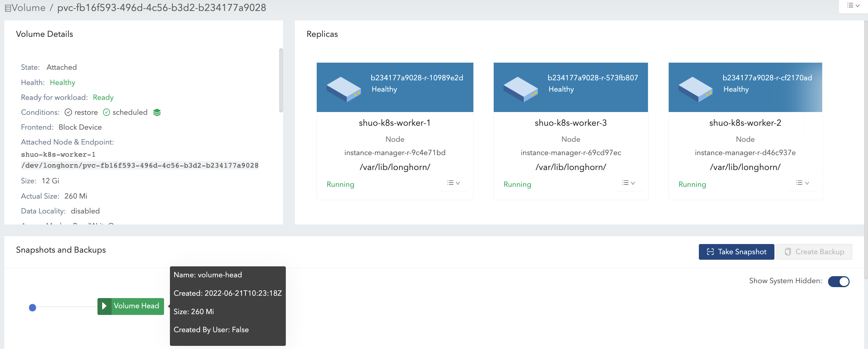Click the Volume breadcrumb link
The image size is (868, 349).
[29, 8]
